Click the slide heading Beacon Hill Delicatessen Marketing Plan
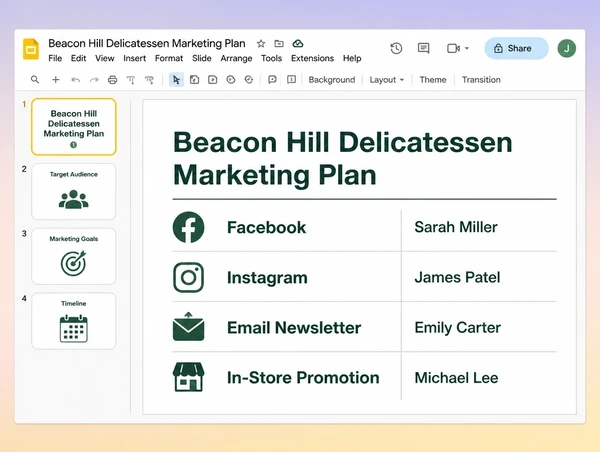This screenshot has height=452, width=600. pyautogui.click(x=342, y=158)
